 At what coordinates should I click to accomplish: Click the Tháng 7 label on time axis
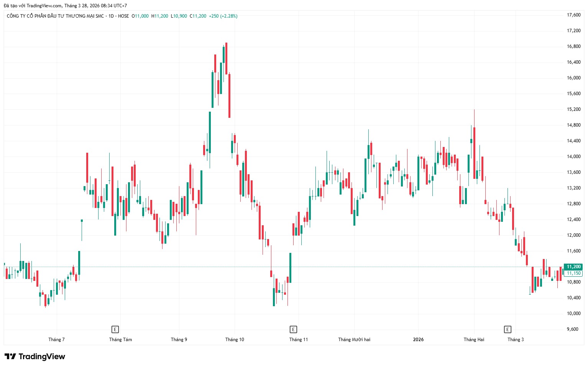[56, 340]
